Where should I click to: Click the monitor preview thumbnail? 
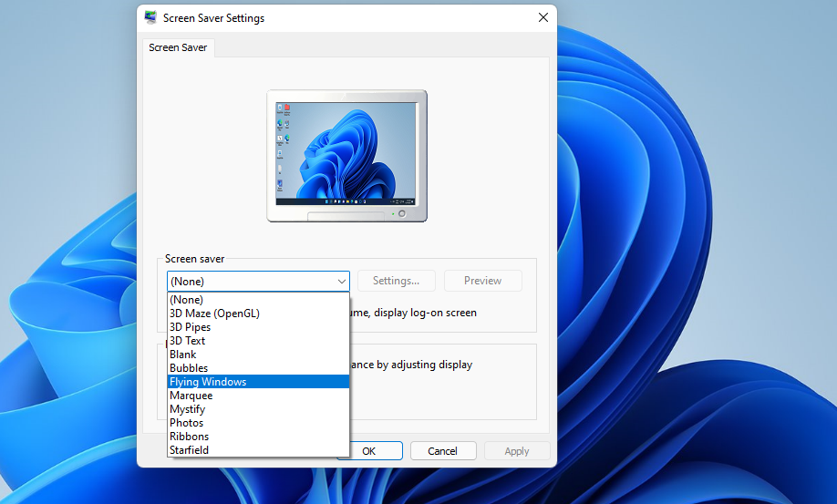[347, 156]
